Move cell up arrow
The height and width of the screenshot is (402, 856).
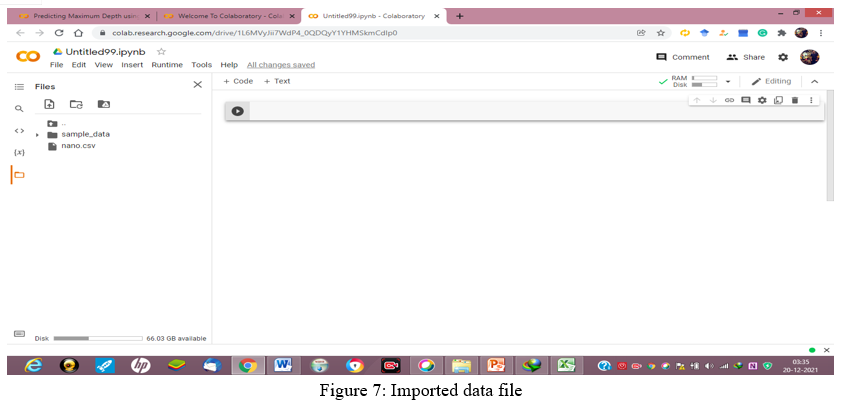click(x=697, y=100)
